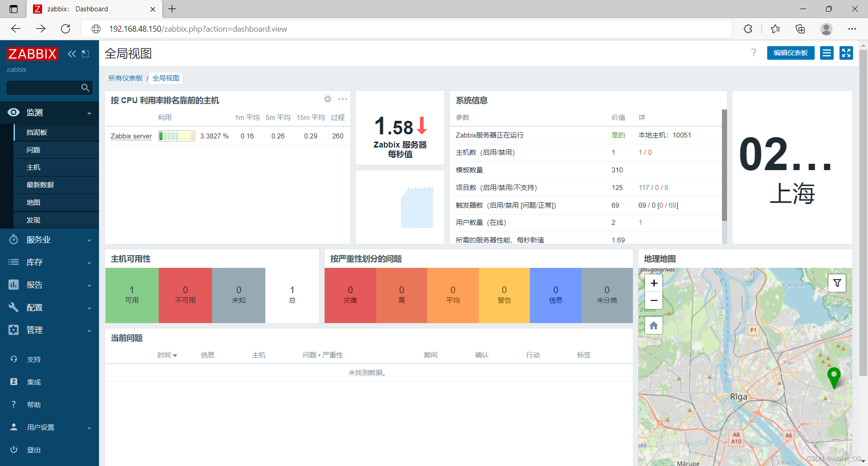The width and height of the screenshot is (868, 466).
Task: Open the CPU widget three-dots menu
Action: [x=343, y=99]
